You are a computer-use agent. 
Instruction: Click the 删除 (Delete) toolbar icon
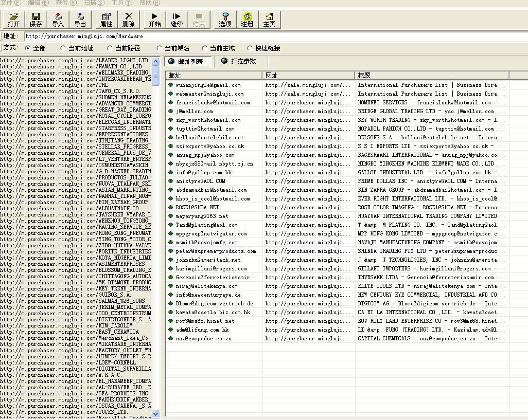tap(129, 20)
